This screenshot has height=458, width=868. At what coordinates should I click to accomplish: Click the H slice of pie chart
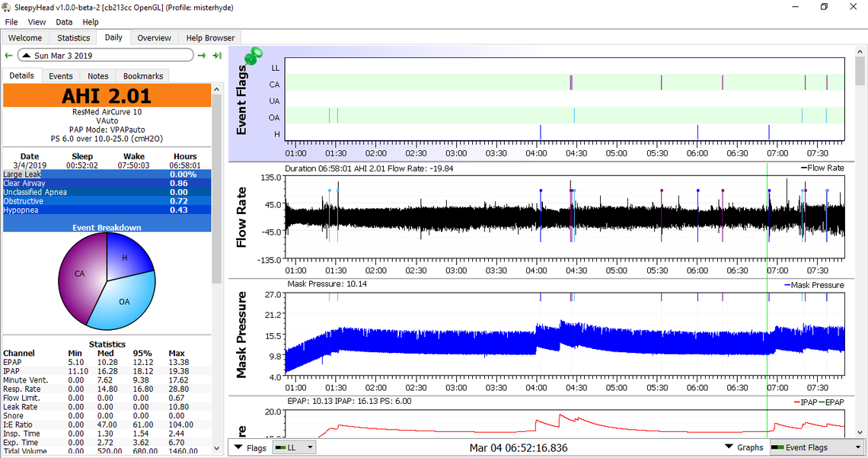(x=126, y=256)
